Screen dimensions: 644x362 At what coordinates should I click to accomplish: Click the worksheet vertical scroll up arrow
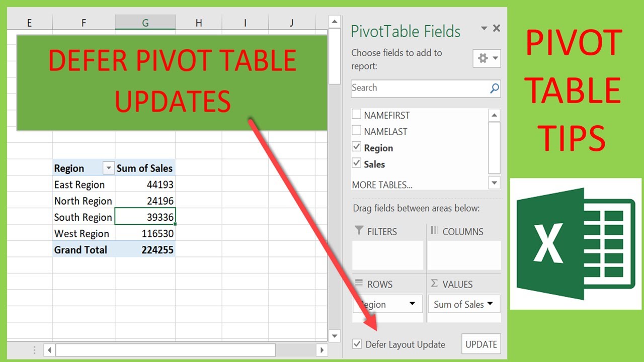335,21
